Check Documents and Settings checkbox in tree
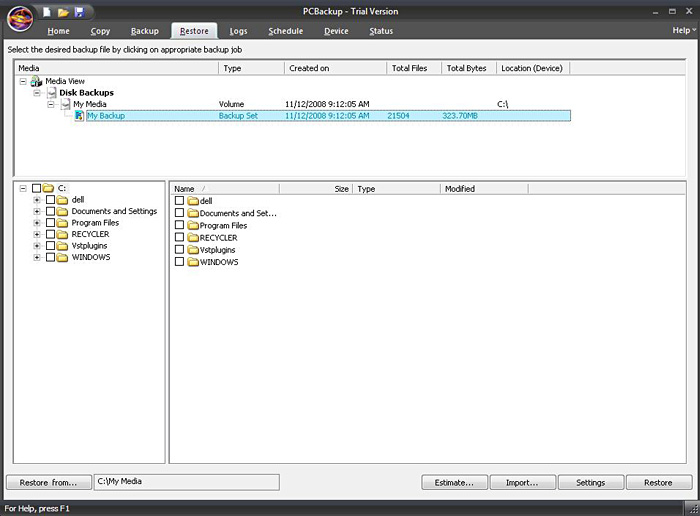The height and width of the screenshot is (516, 700). [x=50, y=212]
